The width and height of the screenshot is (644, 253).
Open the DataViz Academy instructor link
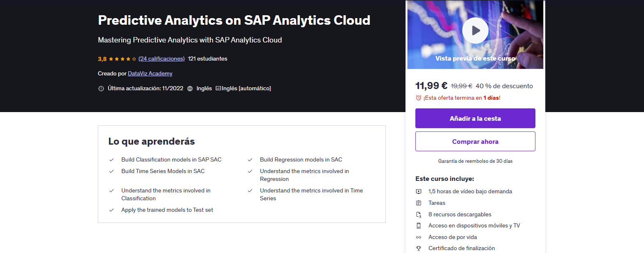pyautogui.click(x=150, y=73)
